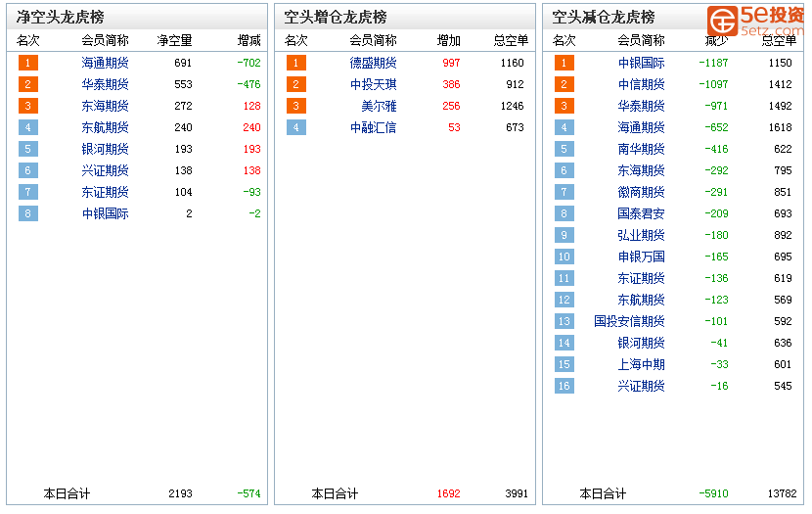Open 东航期货 in 空头减仓龙虎榜
Screen dimensions: 812x514
pyautogui.click(x=641, y=300)
